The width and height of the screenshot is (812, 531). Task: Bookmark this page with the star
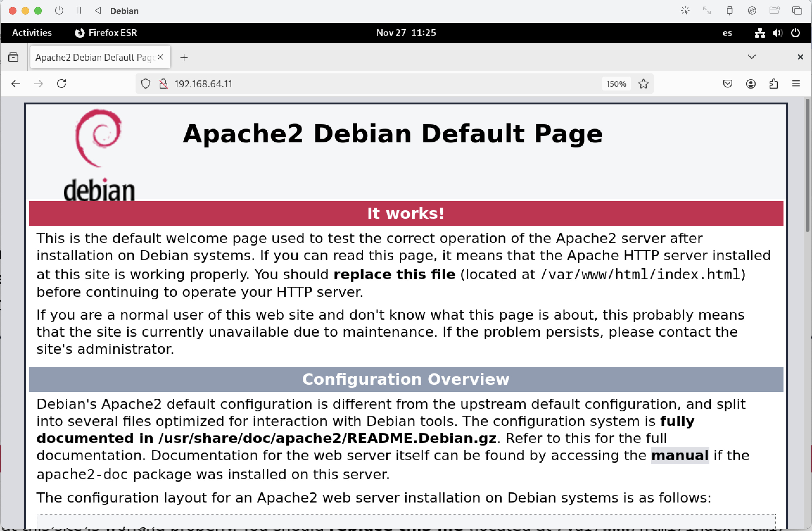click(644, 84)
